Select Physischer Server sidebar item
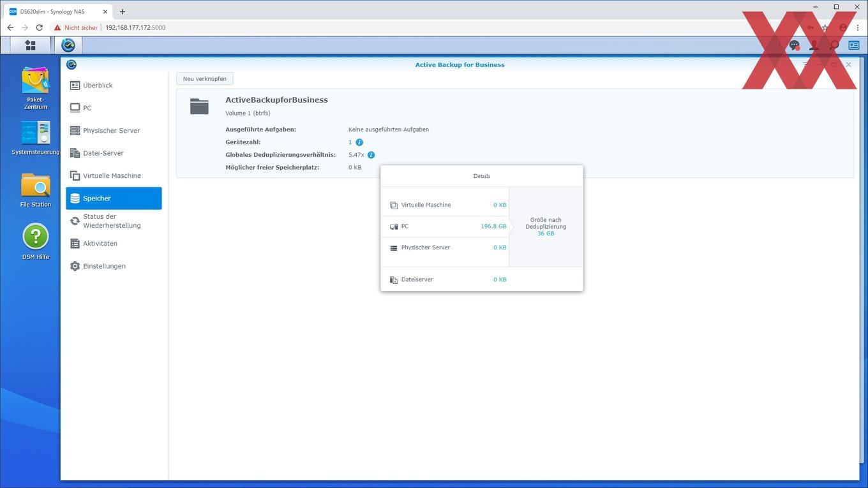 (x=114, y=131)
